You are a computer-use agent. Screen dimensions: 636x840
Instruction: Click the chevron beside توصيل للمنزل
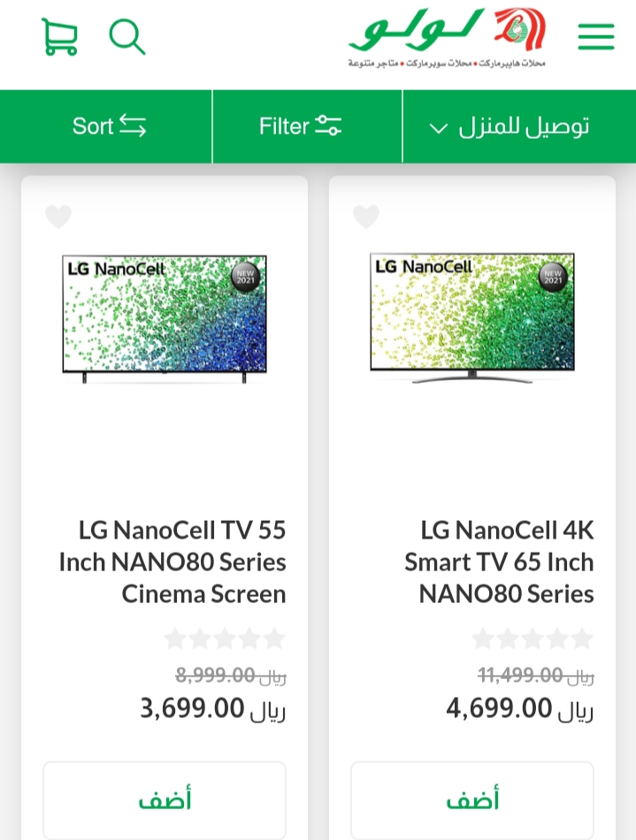tap(438, 128)
